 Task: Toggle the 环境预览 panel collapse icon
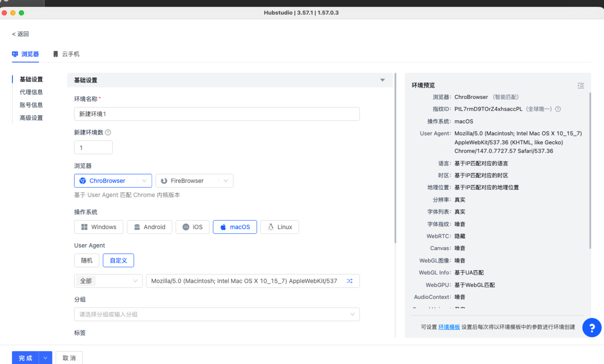click(580, 85)
